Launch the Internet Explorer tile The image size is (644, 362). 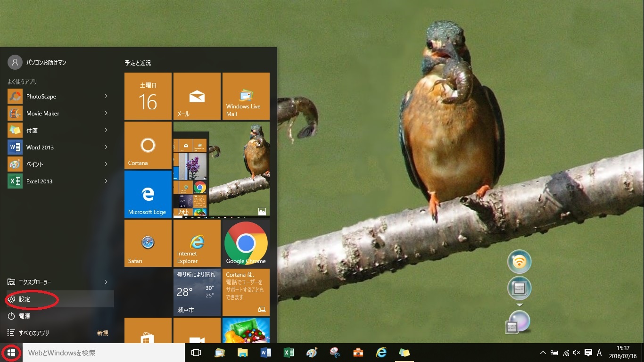pyautogui.click(x=197, y=243)
